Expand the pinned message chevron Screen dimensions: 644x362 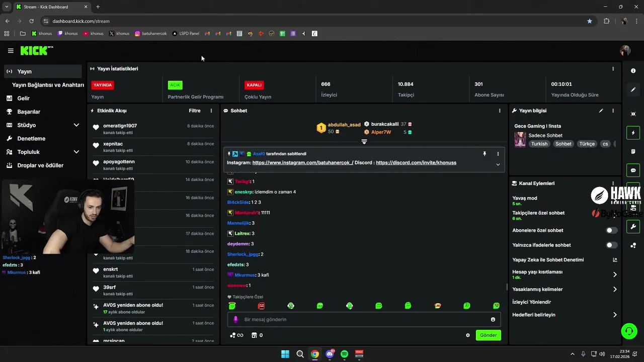(498, 164)
